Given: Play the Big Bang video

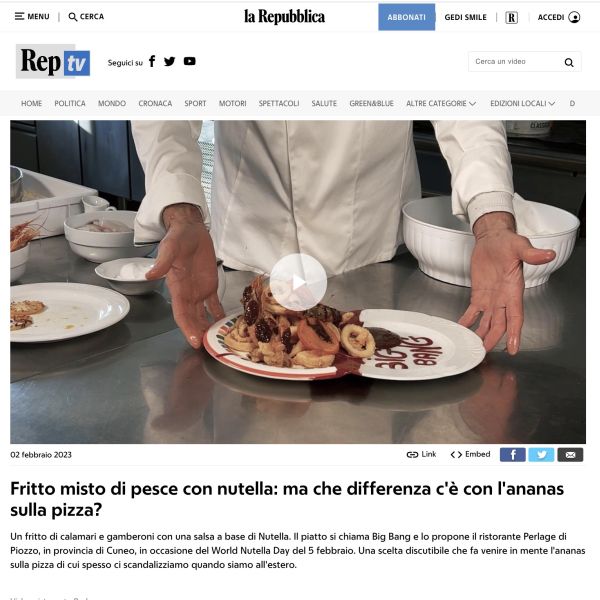Looking at the screenshot, I should [298, 282].
